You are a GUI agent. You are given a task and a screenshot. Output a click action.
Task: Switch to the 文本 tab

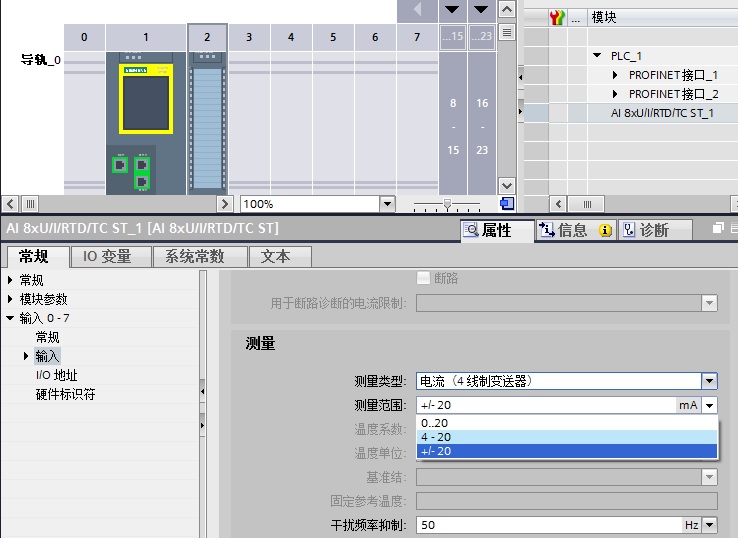(x=280, y=257)
